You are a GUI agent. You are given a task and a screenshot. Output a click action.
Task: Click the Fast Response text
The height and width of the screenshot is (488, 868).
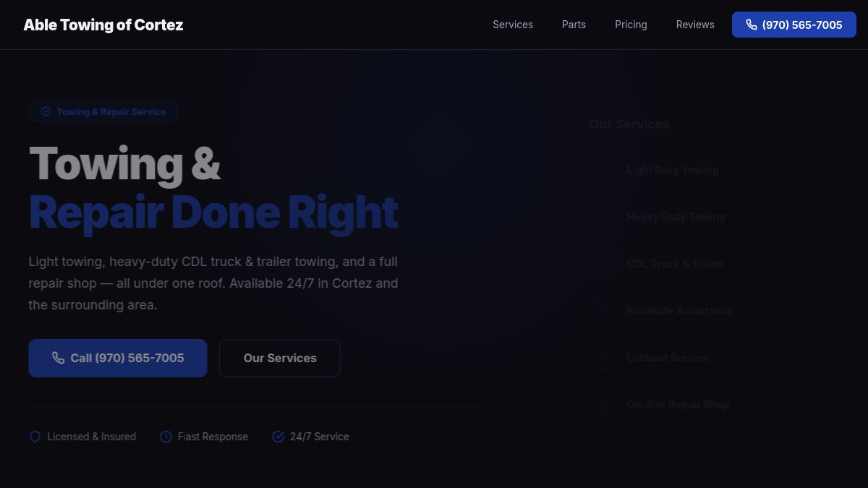(213, 437)
